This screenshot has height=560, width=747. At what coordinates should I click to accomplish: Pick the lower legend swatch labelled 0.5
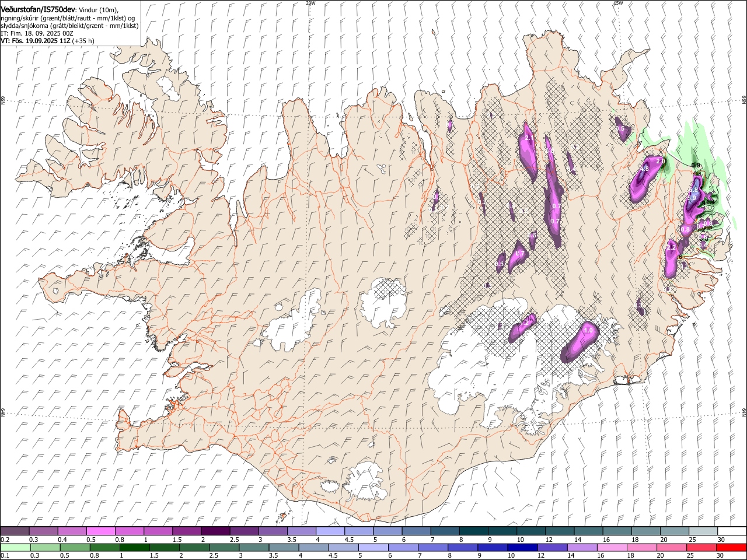[x=75, y=547]
